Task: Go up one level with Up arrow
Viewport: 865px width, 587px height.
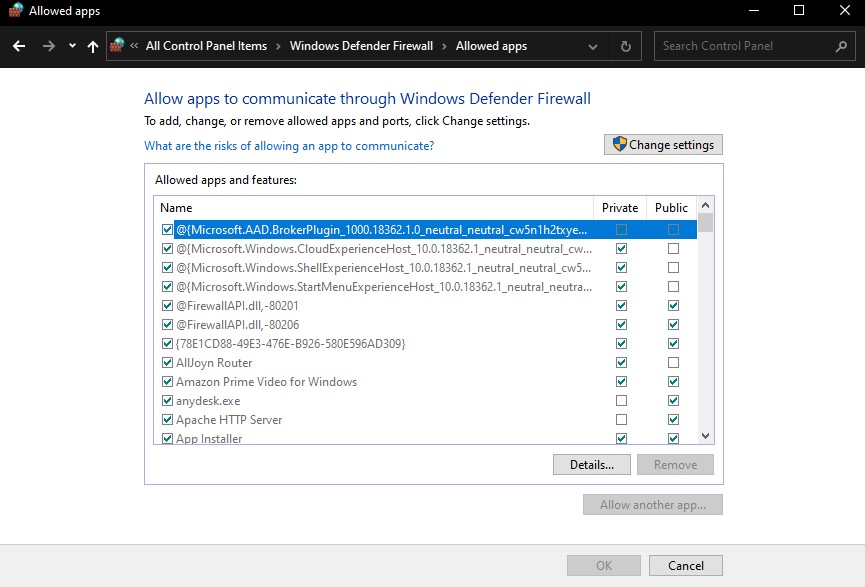Action: click(x=93, y=46)
